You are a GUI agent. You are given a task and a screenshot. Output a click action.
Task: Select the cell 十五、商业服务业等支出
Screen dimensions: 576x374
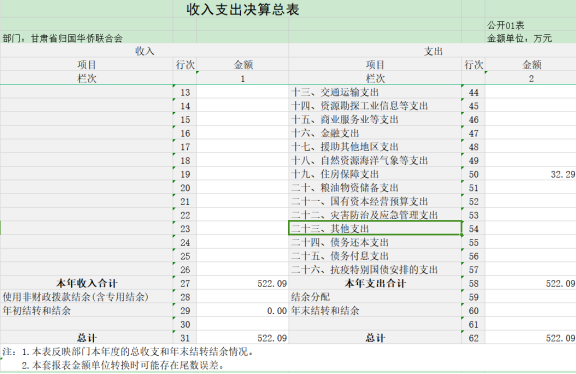coord(375,119)
